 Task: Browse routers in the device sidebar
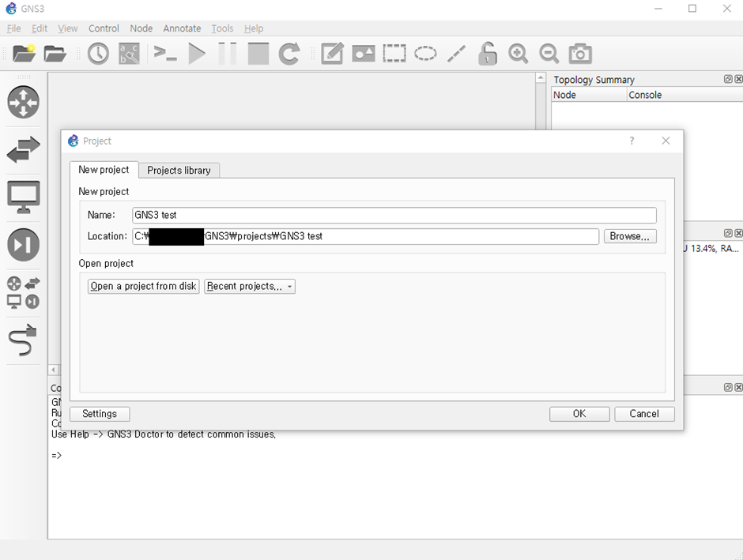(23, 102)
